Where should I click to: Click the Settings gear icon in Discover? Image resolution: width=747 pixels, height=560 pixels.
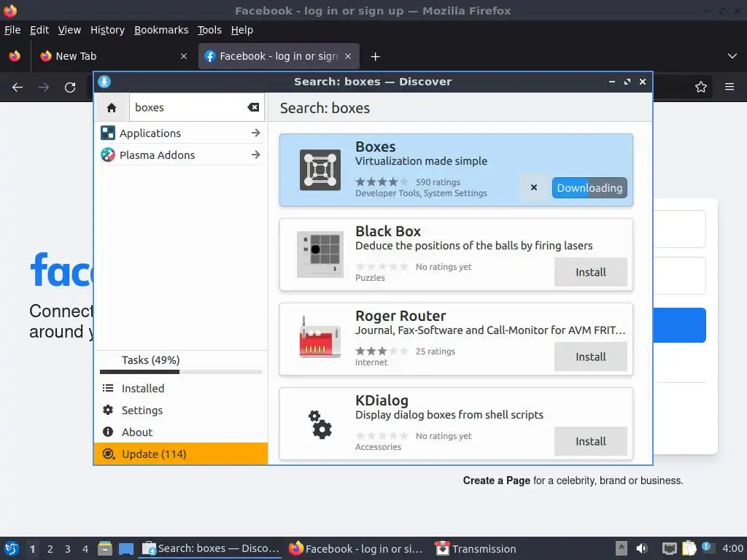pyautogui.click(x=108, y=410)
